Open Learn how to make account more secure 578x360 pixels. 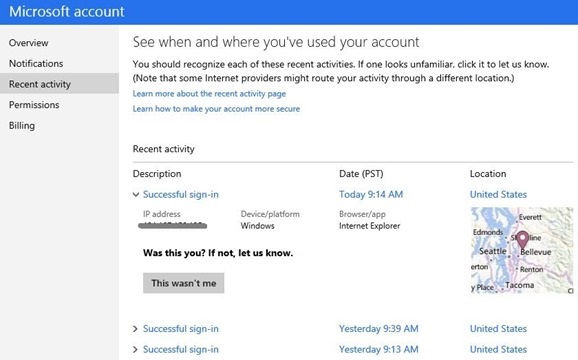(216, 109)
